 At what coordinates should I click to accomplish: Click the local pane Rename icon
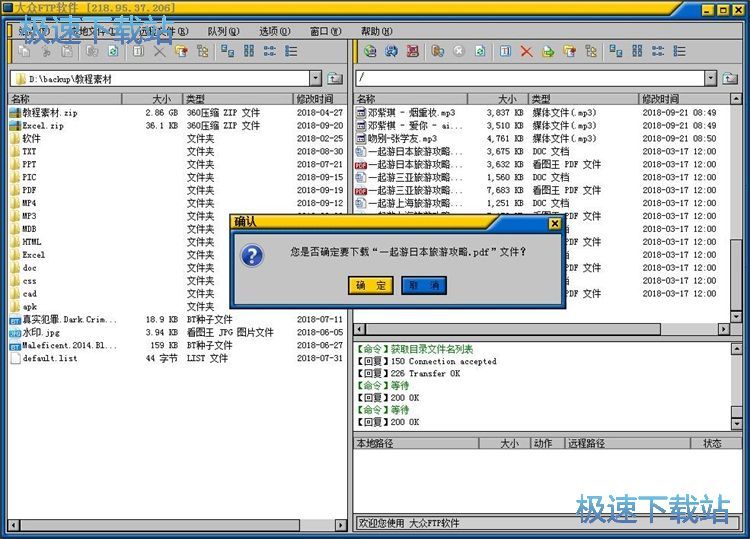(x=138, y=51)
